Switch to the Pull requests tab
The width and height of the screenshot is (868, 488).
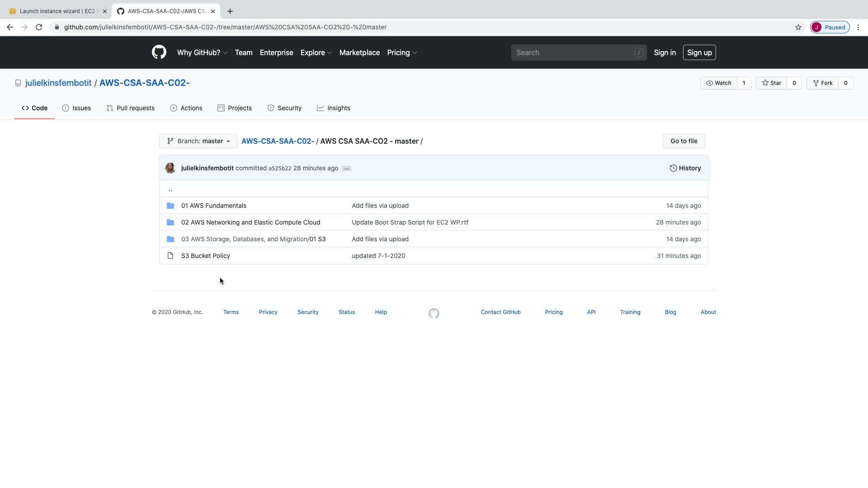pos(131,108)
